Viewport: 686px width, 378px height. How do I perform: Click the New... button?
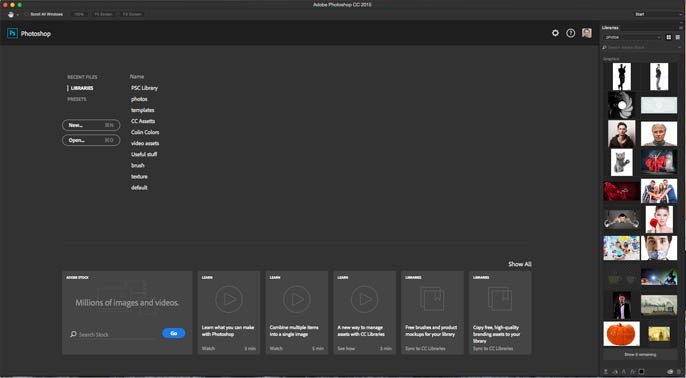coord(91,125)
